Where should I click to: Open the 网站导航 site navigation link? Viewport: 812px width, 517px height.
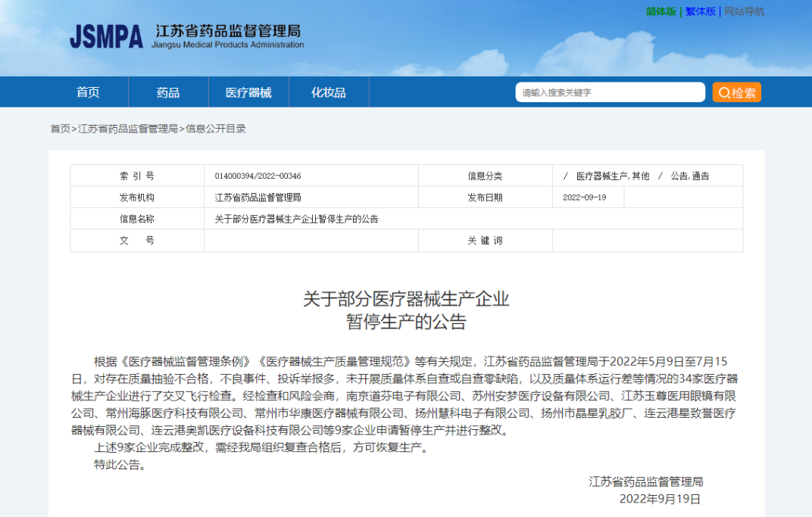(x=744, y=11)
